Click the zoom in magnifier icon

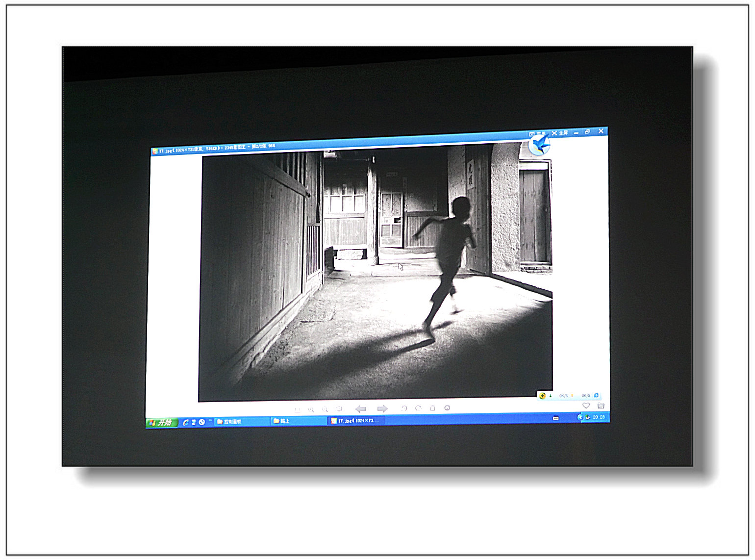point(311,409)
